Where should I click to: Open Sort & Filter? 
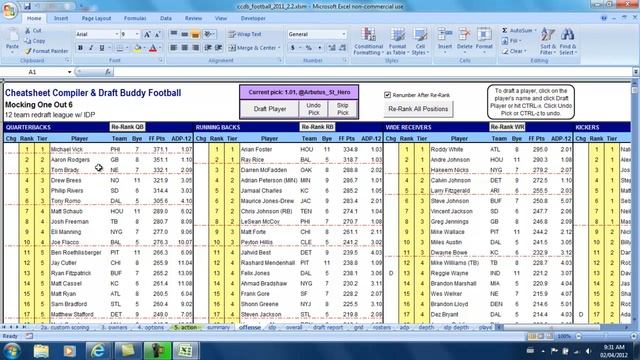(x=548, y=41)
